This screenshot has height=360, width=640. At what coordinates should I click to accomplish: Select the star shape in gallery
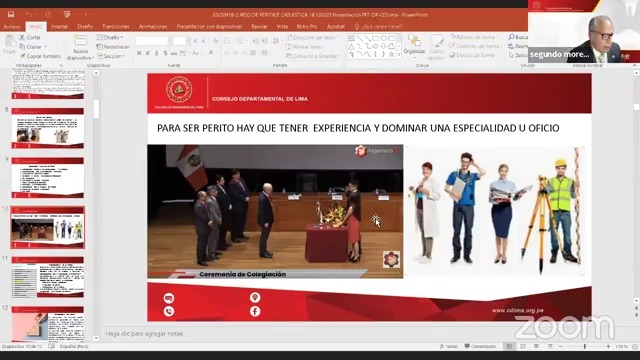click(391, 54)
